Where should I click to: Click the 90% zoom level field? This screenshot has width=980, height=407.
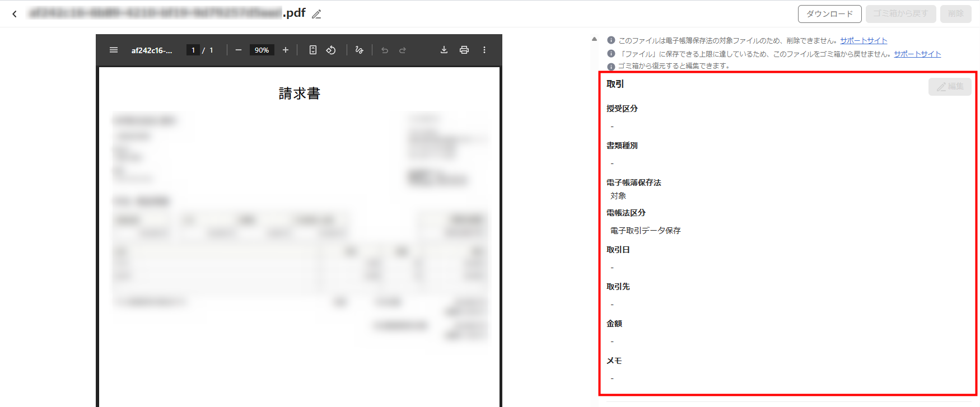coord(262,50)
